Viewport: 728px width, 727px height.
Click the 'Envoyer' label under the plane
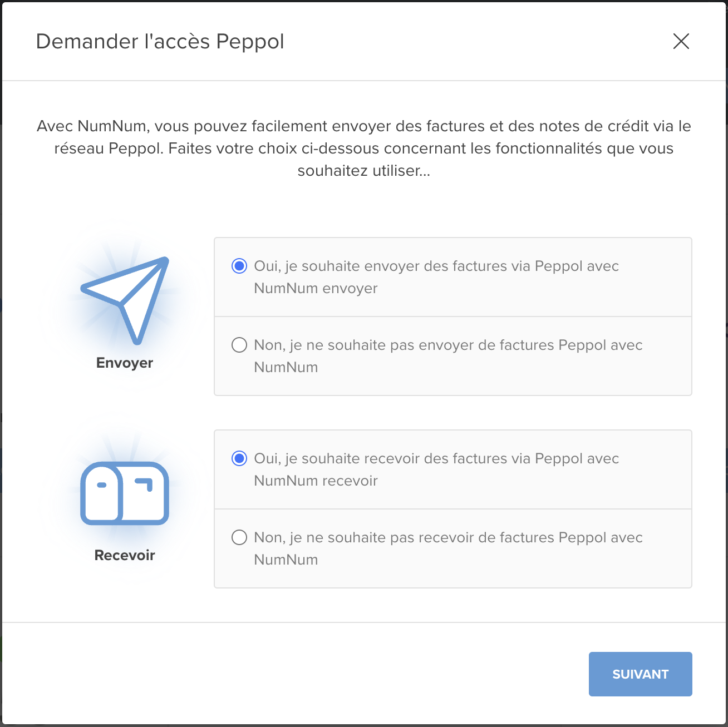pyautogui.click(x=125, y=363)
